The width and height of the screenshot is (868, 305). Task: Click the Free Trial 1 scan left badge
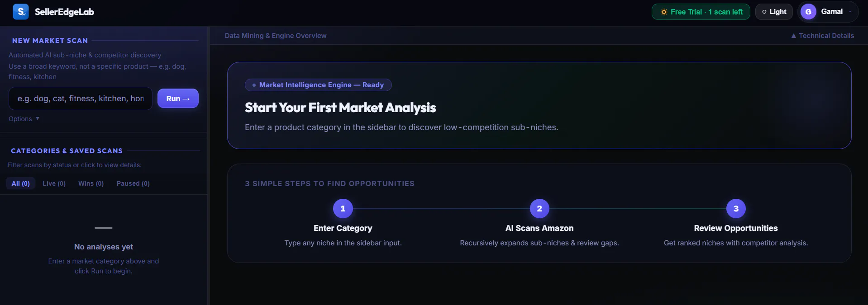coord(701,12)
